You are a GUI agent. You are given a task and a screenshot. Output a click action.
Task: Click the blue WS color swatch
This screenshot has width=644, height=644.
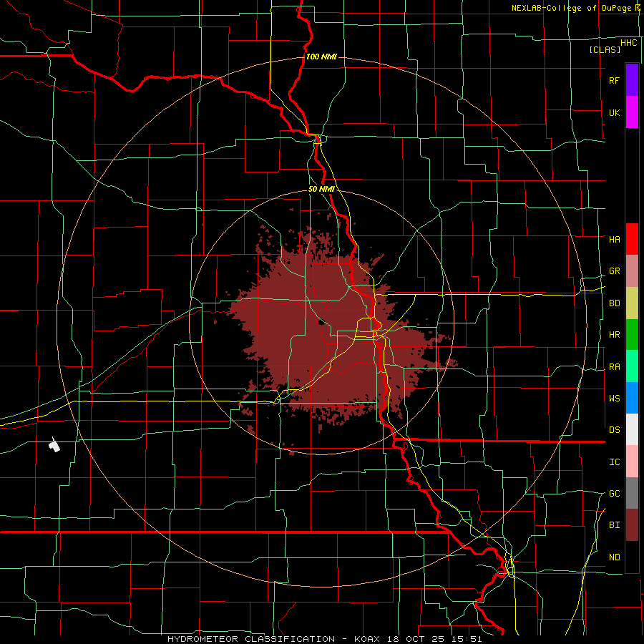point(632,398)
